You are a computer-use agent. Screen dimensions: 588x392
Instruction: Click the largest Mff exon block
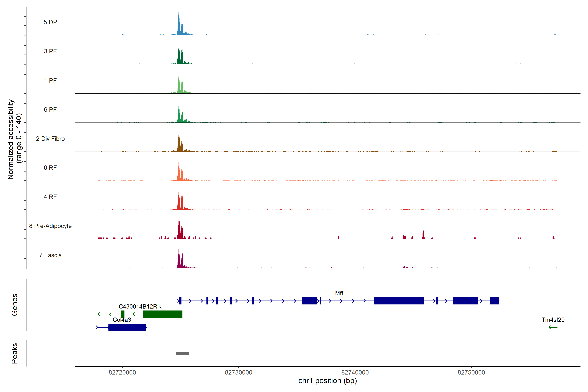[399, 301]
